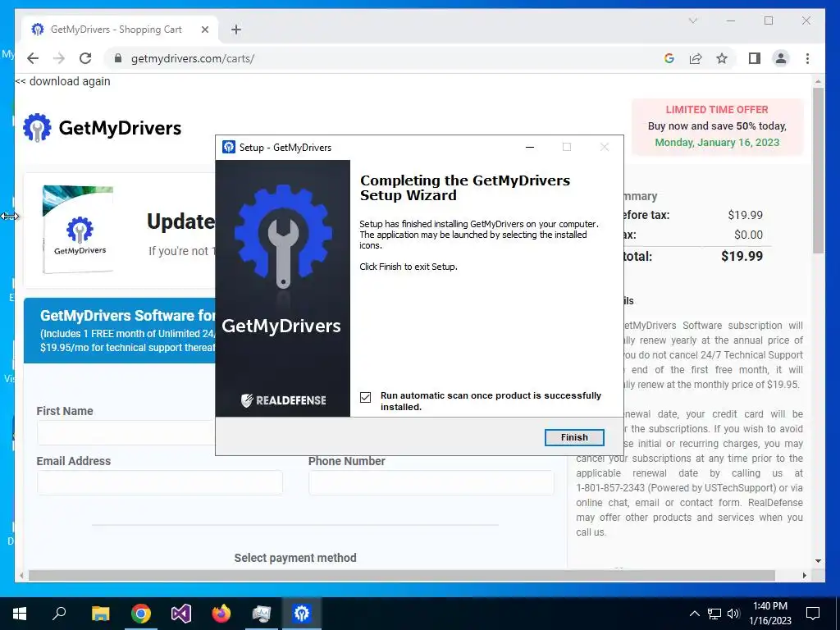Click the Setup dialog title bar icon

pos(229,148)
